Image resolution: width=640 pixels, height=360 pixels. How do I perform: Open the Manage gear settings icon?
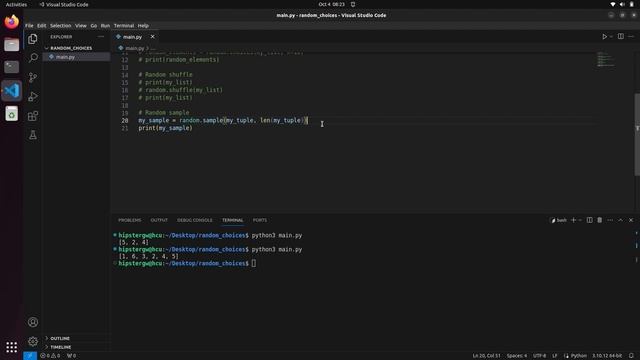point(33,341)
